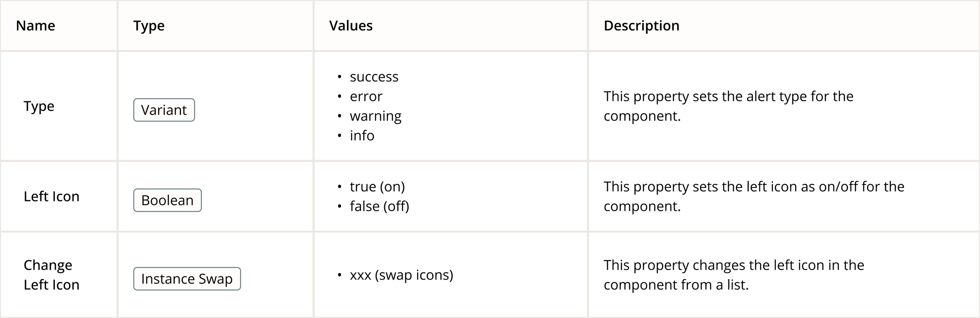Click the Boolean type badge
Image resolution: width=980 pixels, height=318 pixels.
167,200
